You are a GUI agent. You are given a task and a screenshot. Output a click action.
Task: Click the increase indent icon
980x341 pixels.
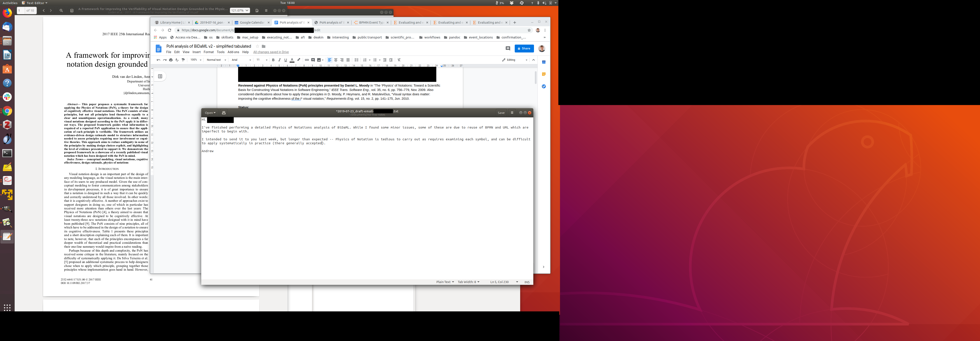tap(391, 60)
